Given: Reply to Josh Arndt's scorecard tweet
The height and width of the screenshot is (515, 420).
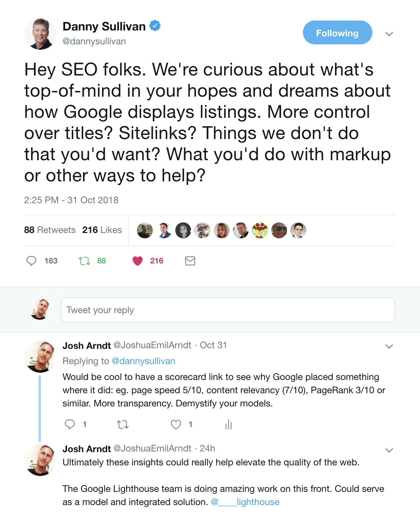Looking at the screenshot, I should 70,424.
